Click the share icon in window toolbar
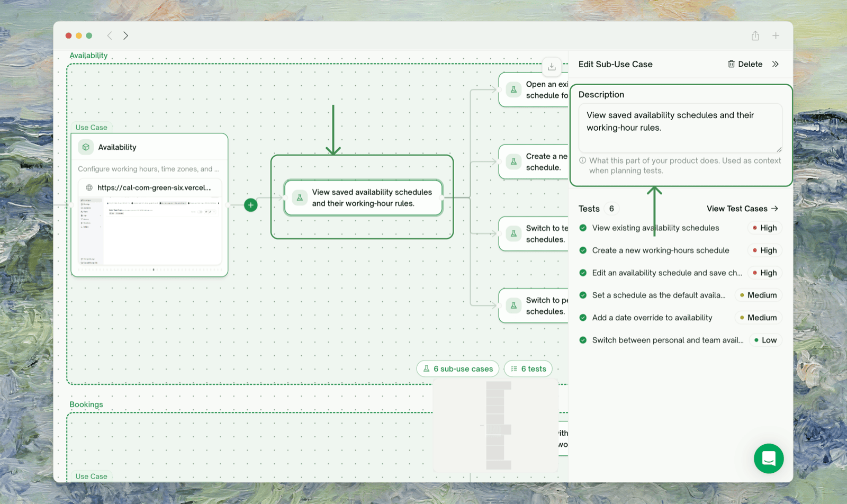 755,35
